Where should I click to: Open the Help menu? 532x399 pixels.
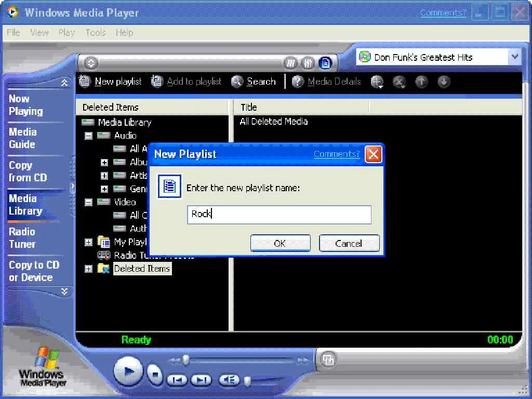(x=124, y=33)
